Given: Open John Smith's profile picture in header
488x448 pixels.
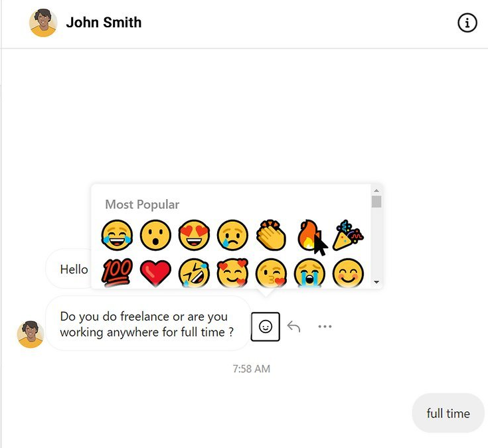Looking at the screenshot, I should click(43, 23).
